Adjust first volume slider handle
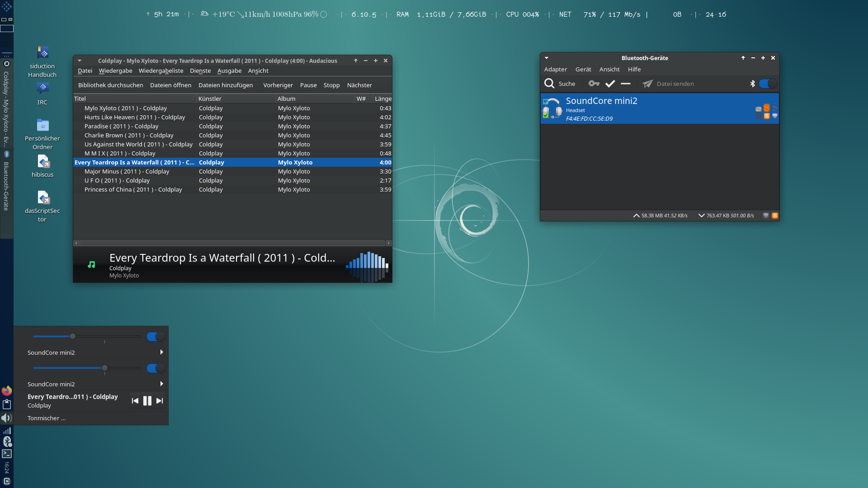 72,336
